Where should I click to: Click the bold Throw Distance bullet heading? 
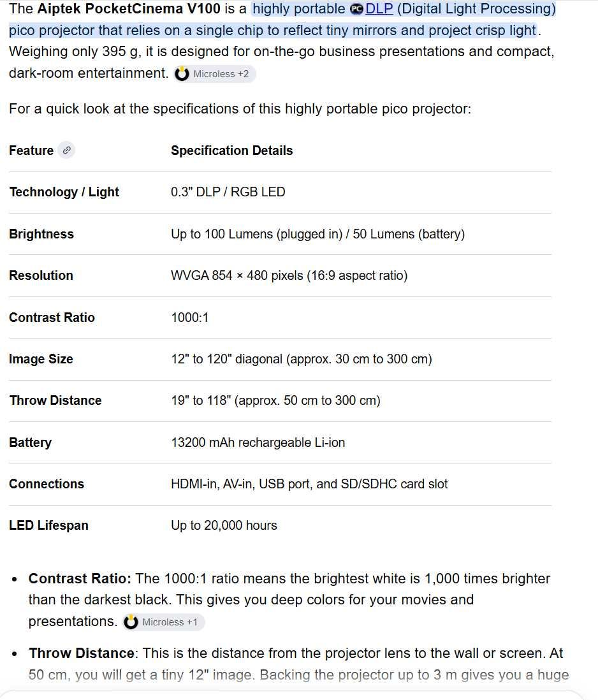tap(82, 653)
